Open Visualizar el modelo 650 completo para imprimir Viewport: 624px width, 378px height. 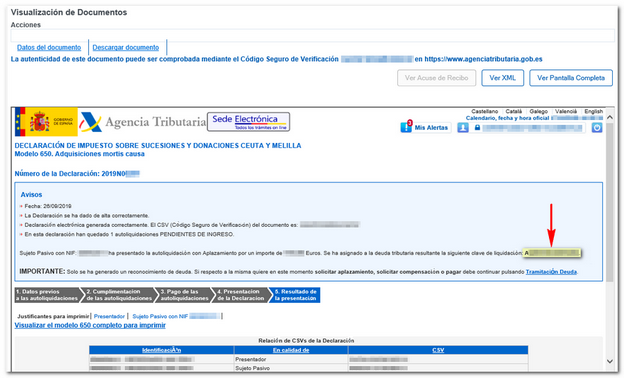[90, 325]
